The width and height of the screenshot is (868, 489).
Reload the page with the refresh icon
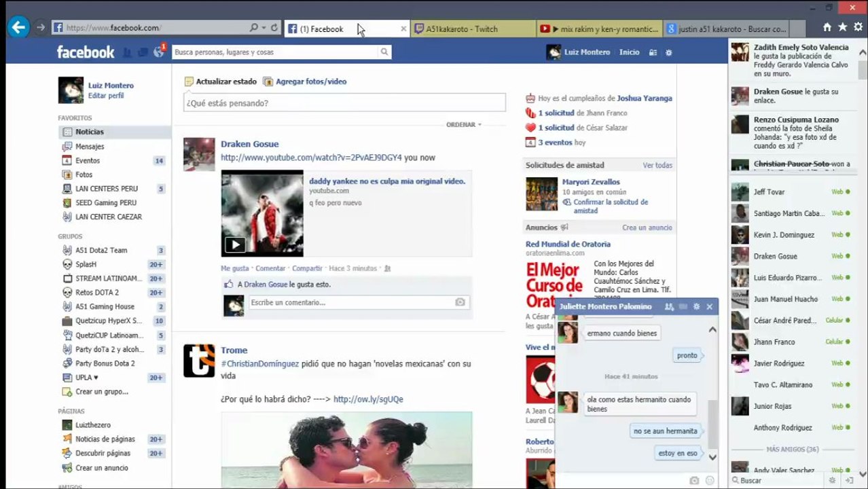(274, 28)
